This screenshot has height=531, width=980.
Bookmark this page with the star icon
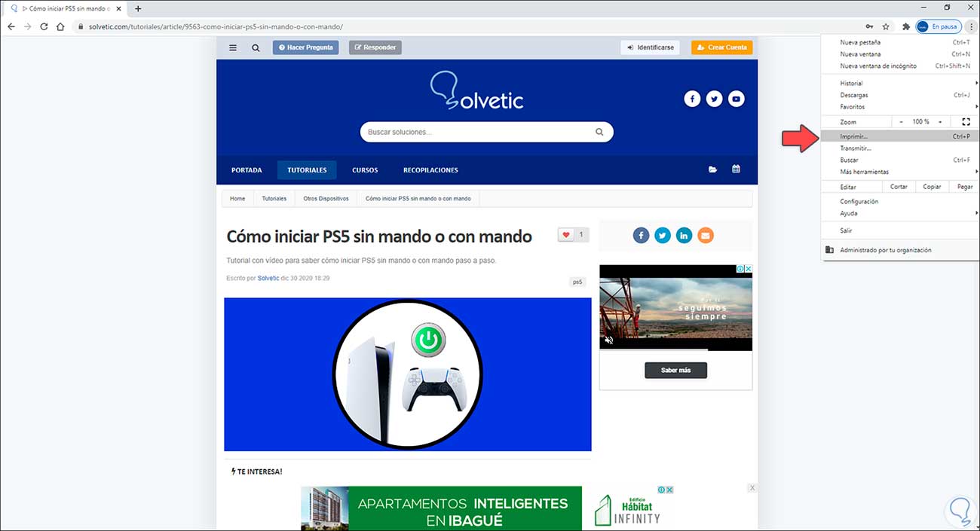coord(886,26)
